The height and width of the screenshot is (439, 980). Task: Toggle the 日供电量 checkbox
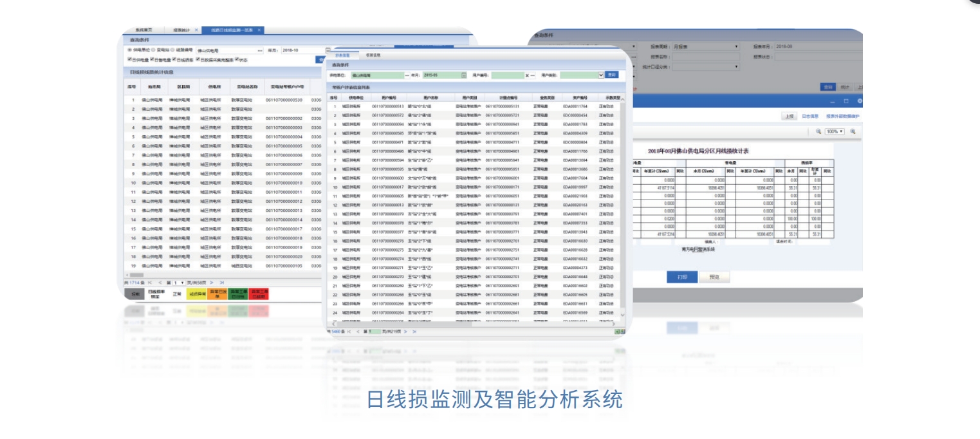[130, 59]
